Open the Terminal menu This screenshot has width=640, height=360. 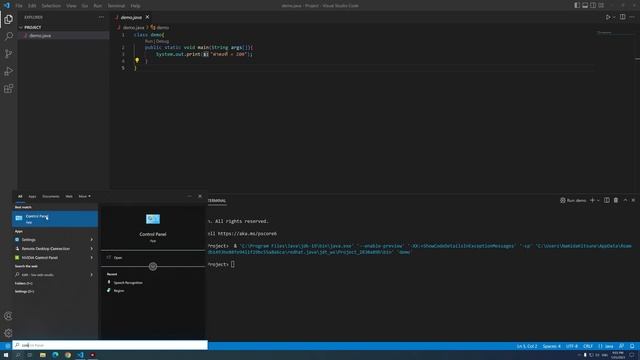pyautogui.click(x=116, y=6)
